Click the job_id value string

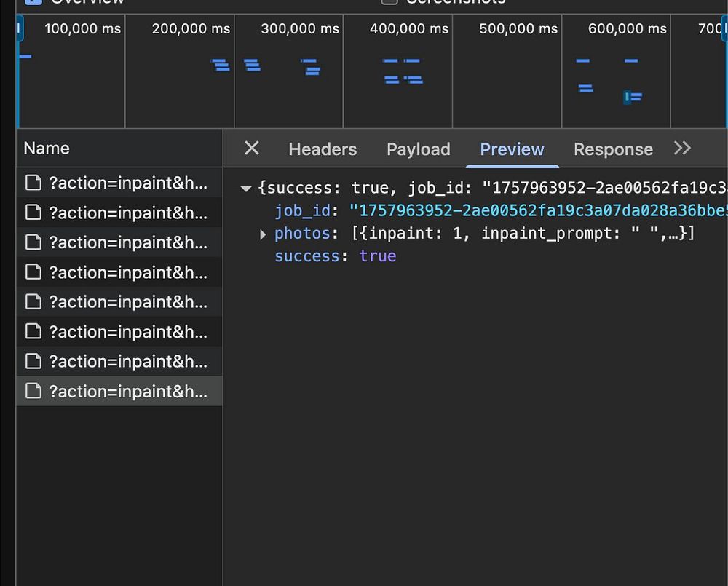coord(539,211)
